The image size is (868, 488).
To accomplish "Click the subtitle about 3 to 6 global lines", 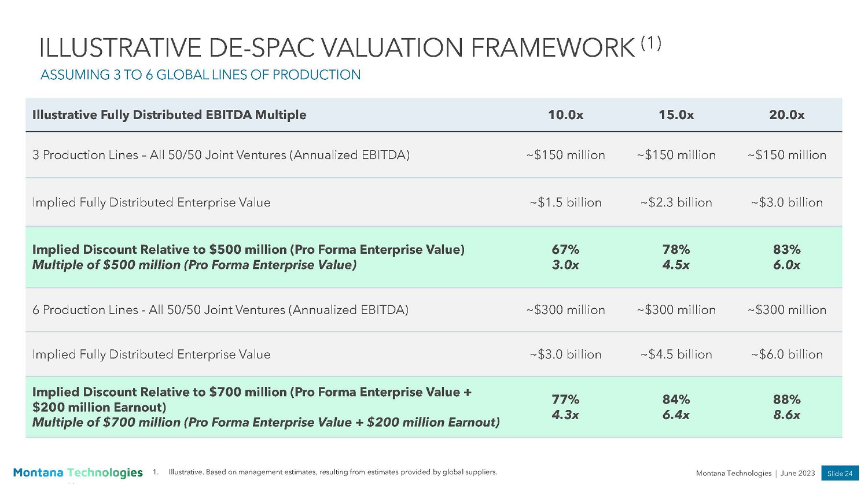I will pos(200,75).
